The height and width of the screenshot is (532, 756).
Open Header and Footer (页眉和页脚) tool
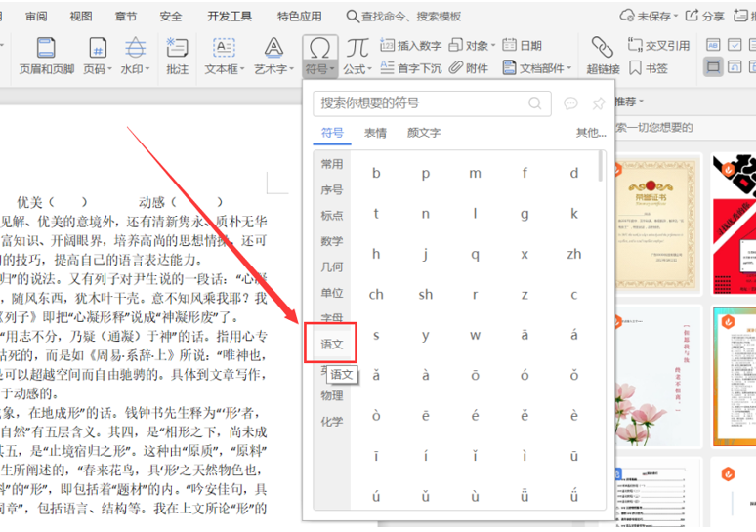tap(46, 56)
